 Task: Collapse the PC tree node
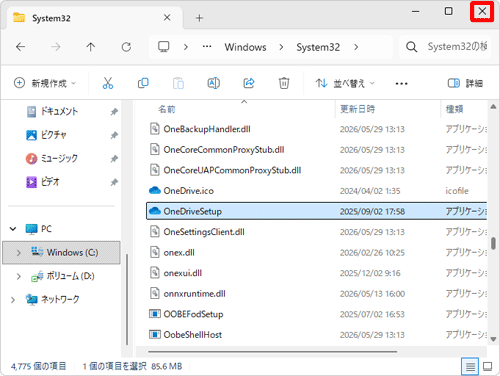tap(13, 229)
